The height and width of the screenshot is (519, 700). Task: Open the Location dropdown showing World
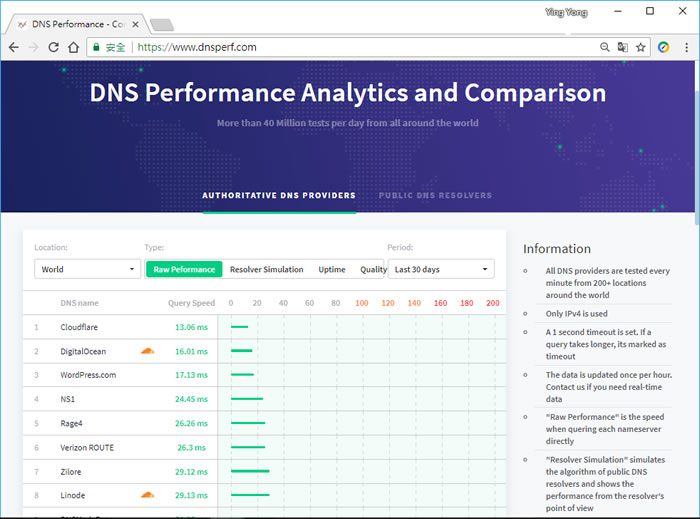coord(88,269)
